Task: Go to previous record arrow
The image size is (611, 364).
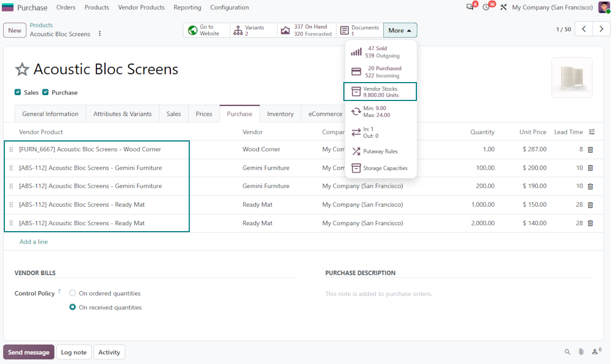Action: 584,29
